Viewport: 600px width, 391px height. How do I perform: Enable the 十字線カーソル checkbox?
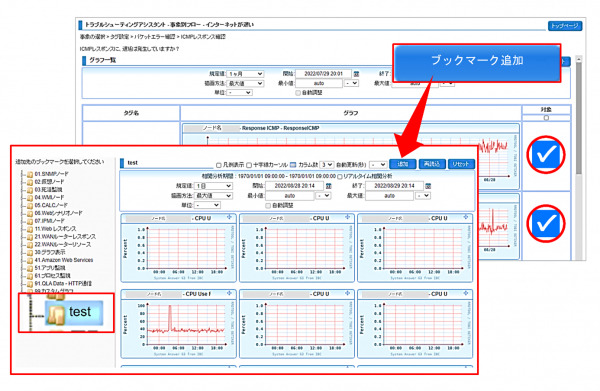[x=249, y=165]
